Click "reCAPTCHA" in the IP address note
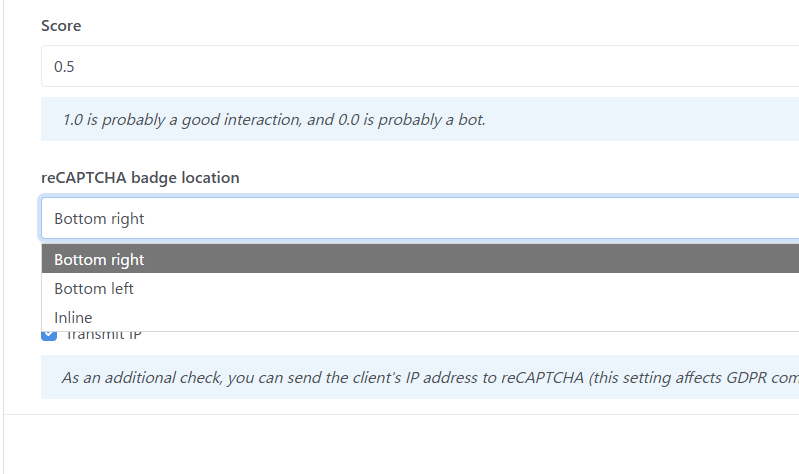799x474 pixels. click(546, 378)
